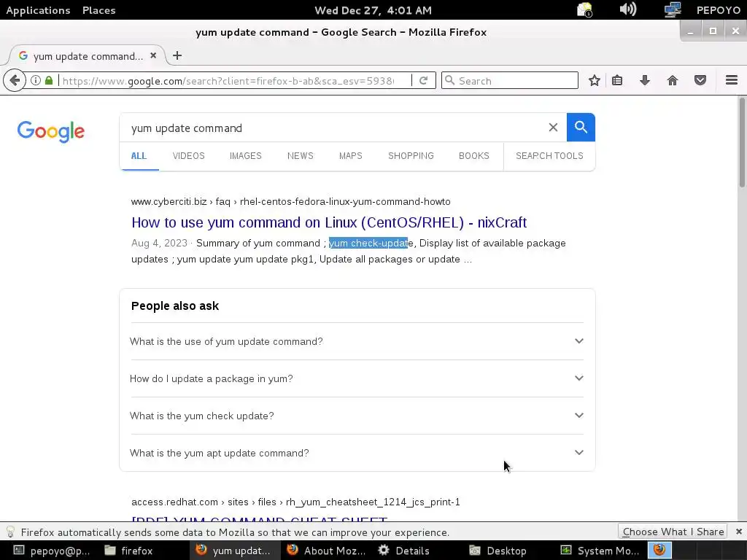The image size is (747, 560).
Task: Click cyberciti.biz breadcrumb URL text
Action: pyautogui.click(x=290, y=201)
